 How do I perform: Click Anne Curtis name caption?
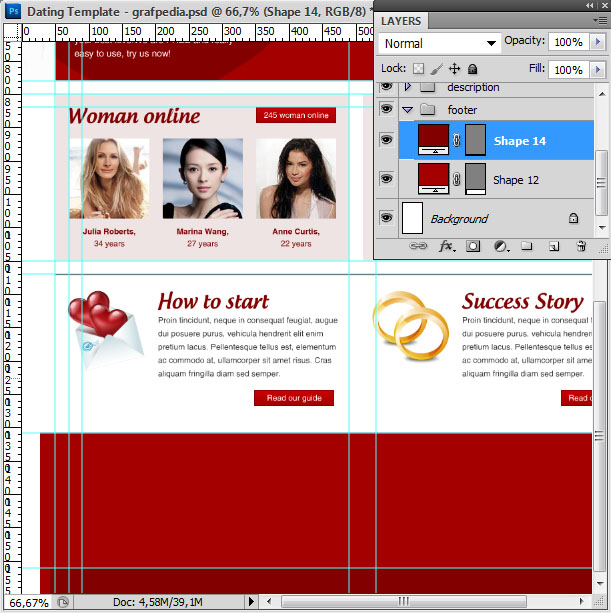tap(296, 231)
